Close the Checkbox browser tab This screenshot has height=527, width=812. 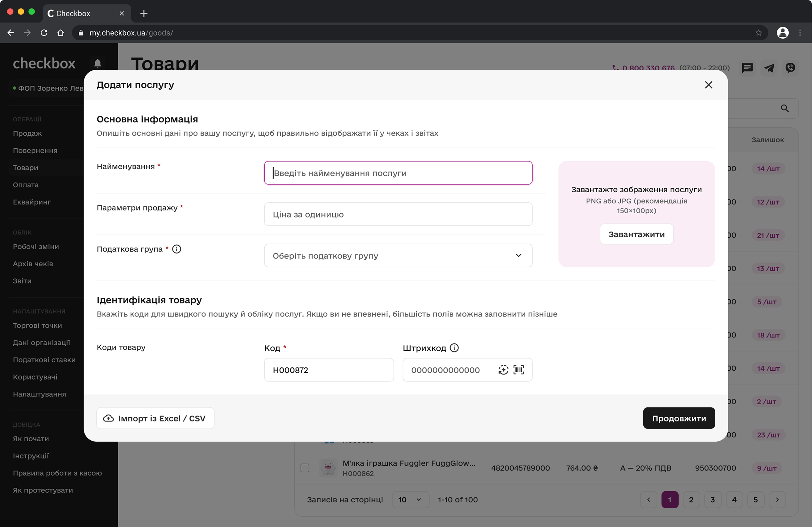[122, 13]
